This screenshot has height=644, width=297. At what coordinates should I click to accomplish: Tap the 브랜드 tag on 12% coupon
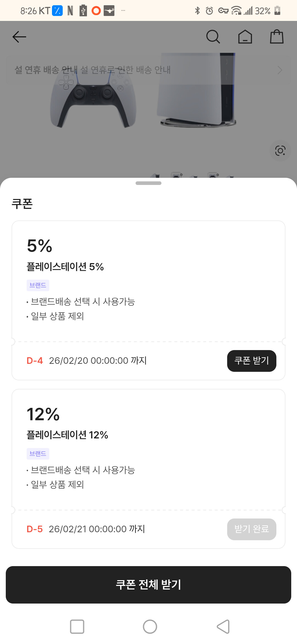38,454
